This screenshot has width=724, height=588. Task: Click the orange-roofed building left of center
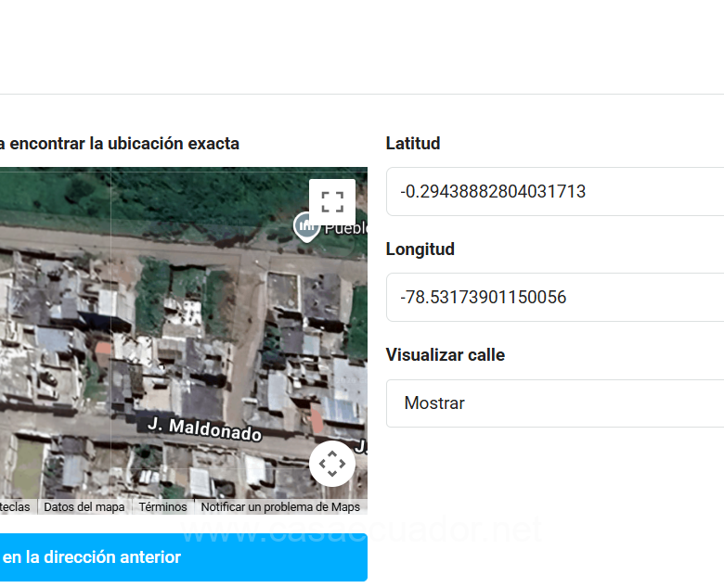(103, 350)
